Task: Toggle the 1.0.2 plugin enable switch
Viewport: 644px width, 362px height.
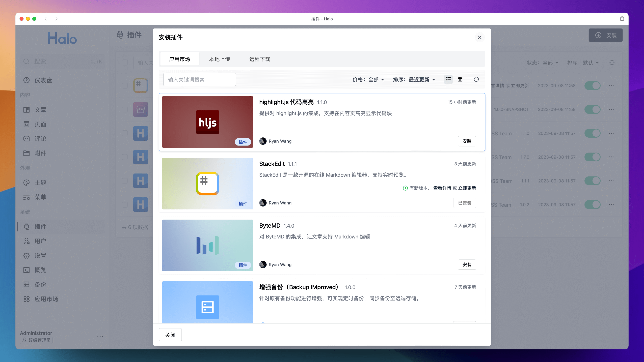Action: pyautogui.click(x=592, y=205)
